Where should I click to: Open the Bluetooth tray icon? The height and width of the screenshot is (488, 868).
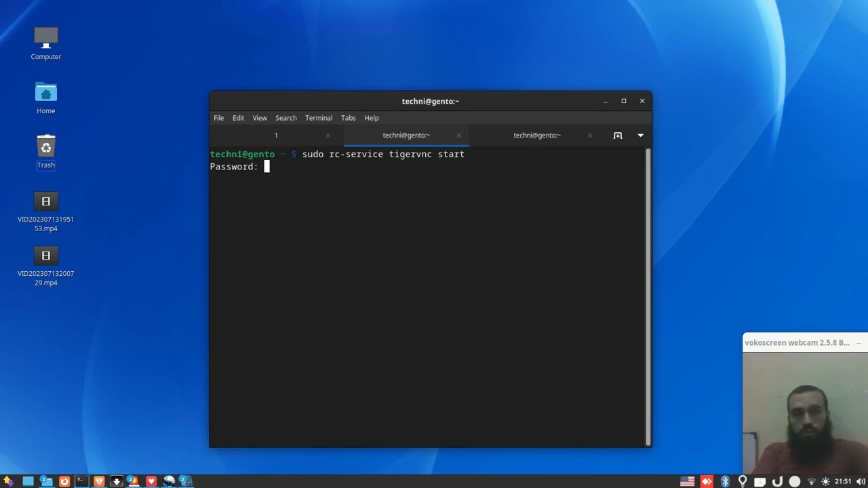pos(725,482)
